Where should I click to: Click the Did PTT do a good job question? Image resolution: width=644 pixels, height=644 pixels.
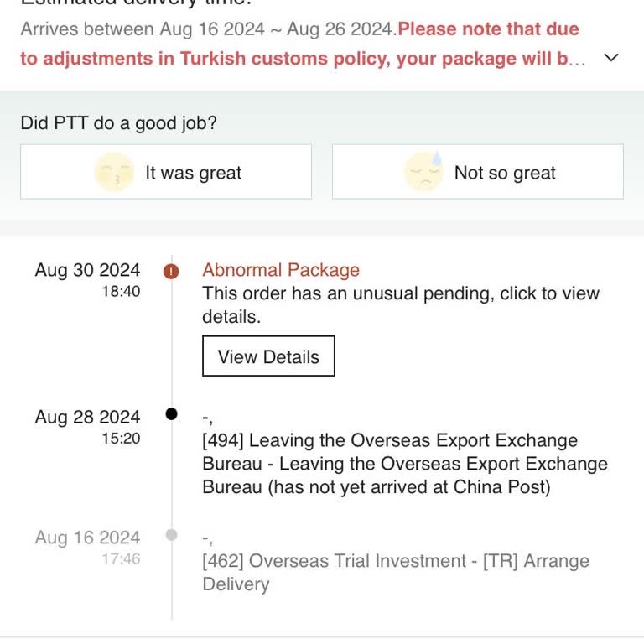[x=118, y=123]
